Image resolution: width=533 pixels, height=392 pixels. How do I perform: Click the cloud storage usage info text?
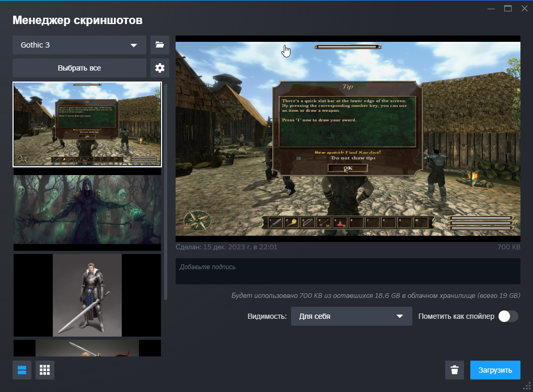(376, 295)
